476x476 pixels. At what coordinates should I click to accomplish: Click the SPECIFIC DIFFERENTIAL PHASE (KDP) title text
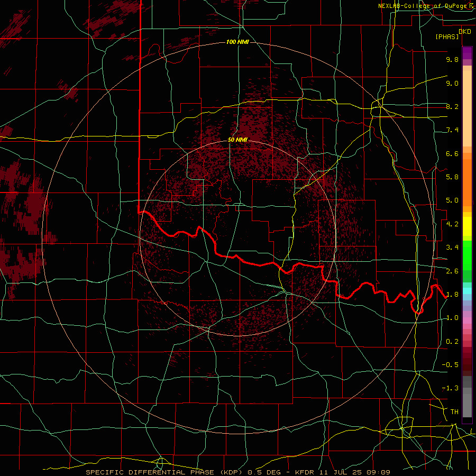[x=165, y=472]
